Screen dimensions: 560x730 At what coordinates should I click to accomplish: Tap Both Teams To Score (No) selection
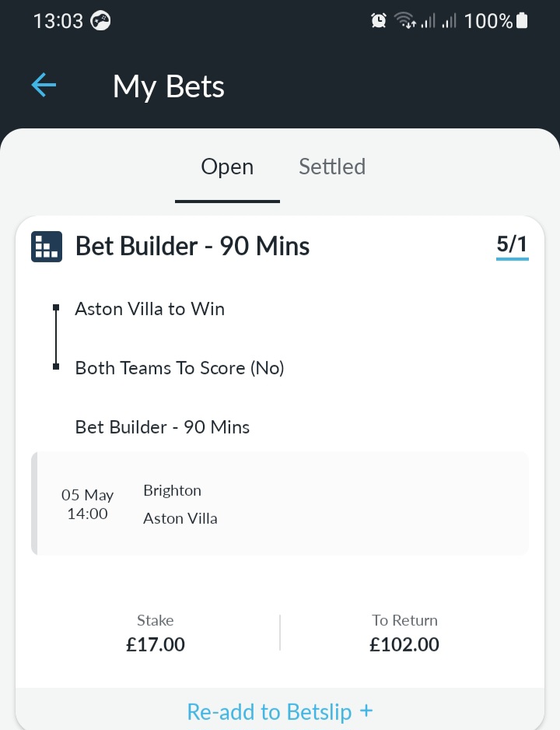tap(180, 368)
